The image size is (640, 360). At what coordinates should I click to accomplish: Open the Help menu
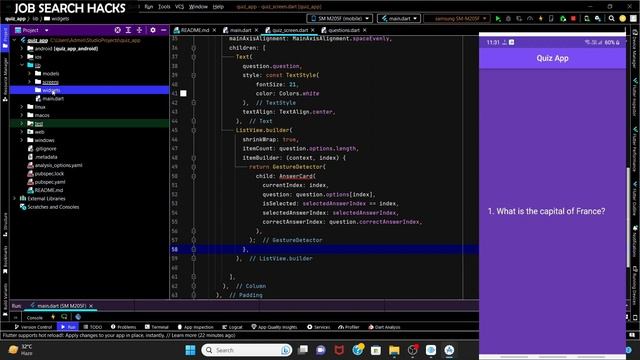[218, 7]
